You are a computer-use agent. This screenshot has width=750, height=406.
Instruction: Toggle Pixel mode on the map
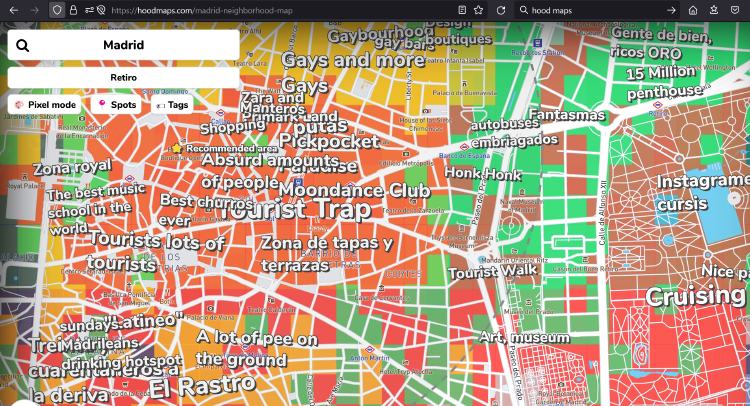click(x=46, y=104)
